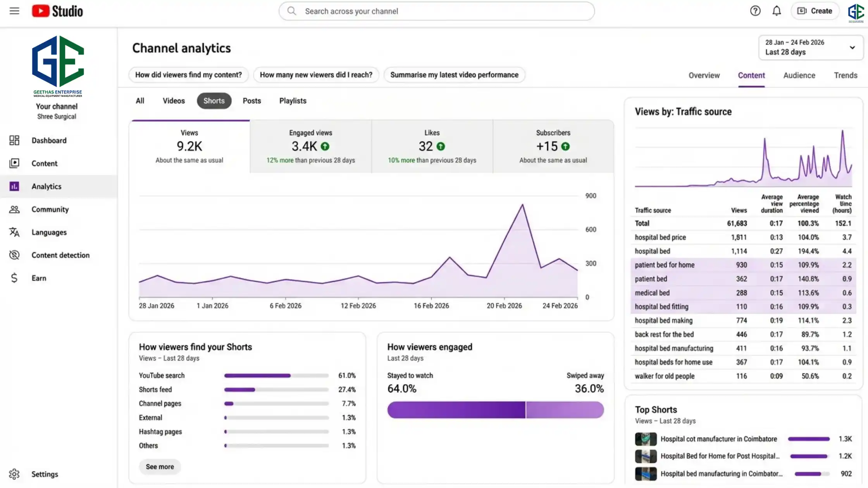Expand the Last 28 days date picker
The height and width of the screenshot is (488, 868).
click(x=811, y=47)
